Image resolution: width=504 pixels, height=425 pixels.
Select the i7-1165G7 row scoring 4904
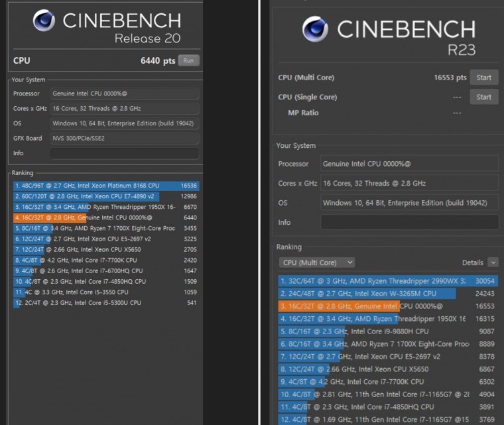(388, 394)
